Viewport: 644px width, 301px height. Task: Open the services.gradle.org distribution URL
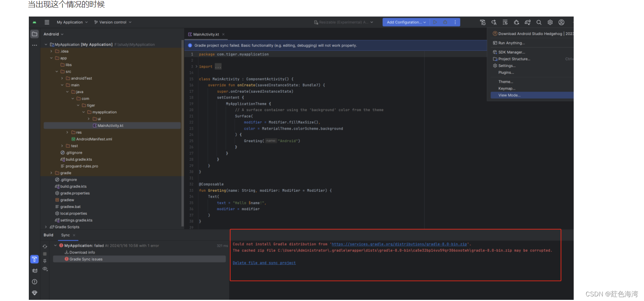point(399,244)
